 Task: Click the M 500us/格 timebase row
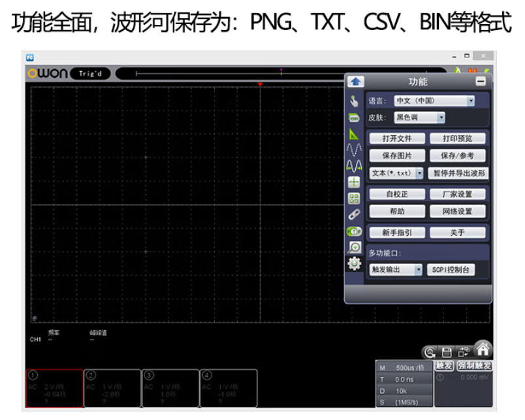pyautogui.click(x=404, y=368)
